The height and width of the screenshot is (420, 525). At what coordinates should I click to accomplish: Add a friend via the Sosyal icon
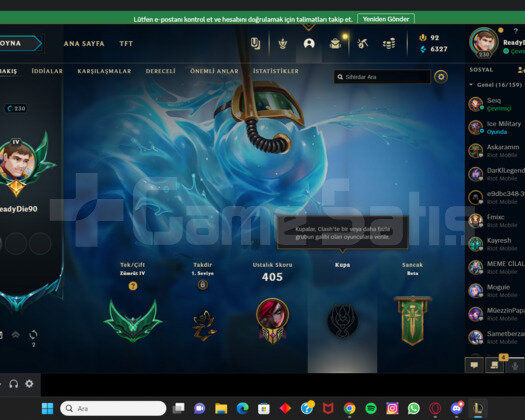[521, 70]
